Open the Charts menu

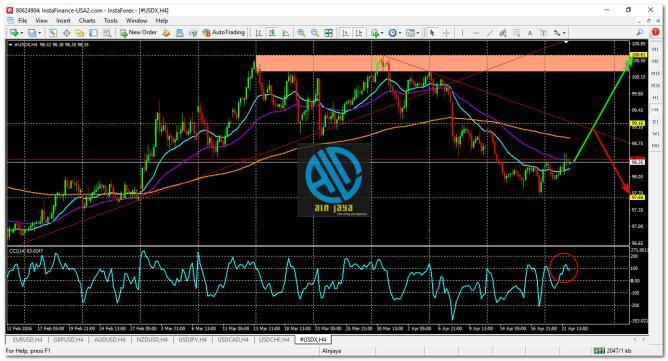coord(87,20)
